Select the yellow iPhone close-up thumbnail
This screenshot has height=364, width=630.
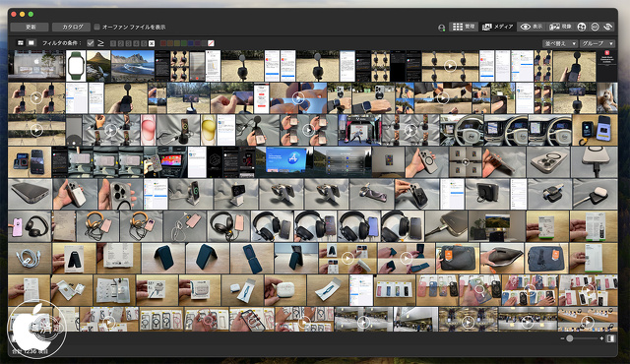208,130
